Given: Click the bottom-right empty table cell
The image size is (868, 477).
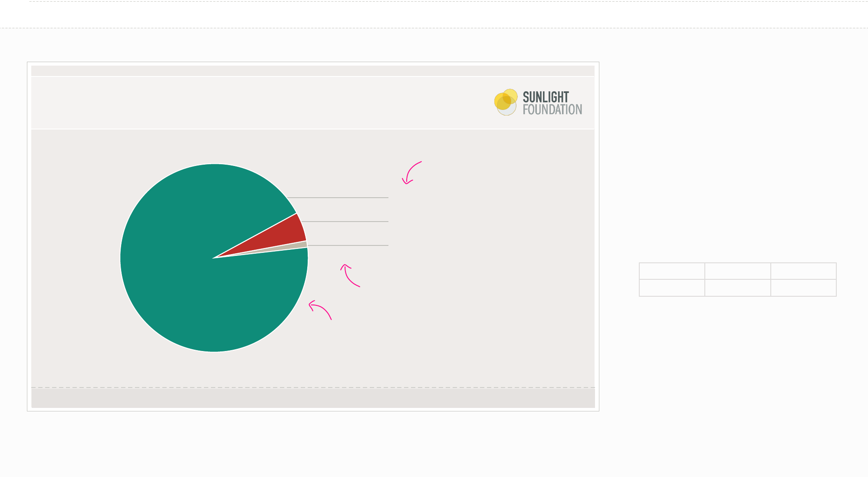Looking at the screenshot, I should click(804, 288).
